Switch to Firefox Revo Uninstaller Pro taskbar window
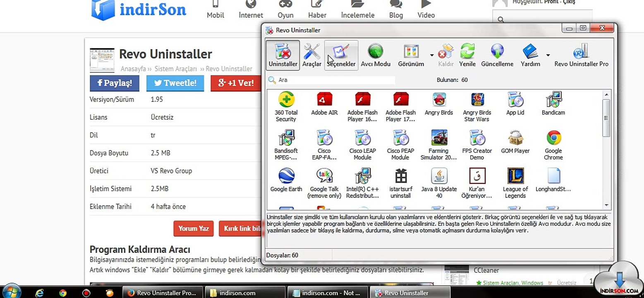 163,293
